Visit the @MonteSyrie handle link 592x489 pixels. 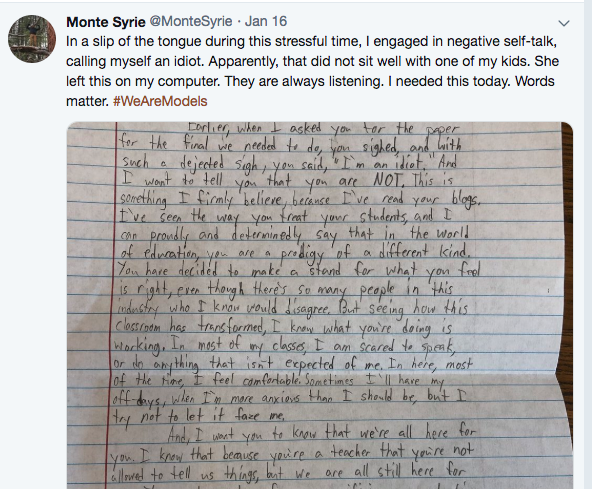pyautogui.click(x=191, y=22)
